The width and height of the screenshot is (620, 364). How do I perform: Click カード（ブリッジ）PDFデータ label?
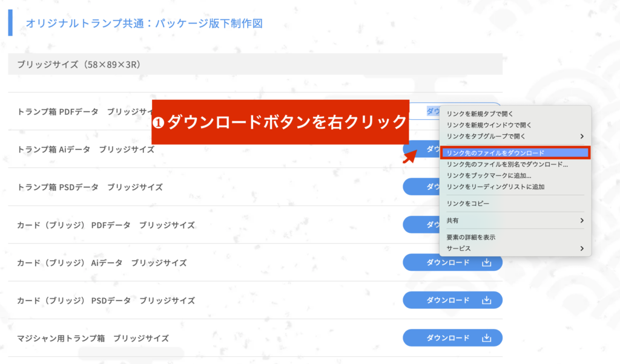[x=105, y=225]
